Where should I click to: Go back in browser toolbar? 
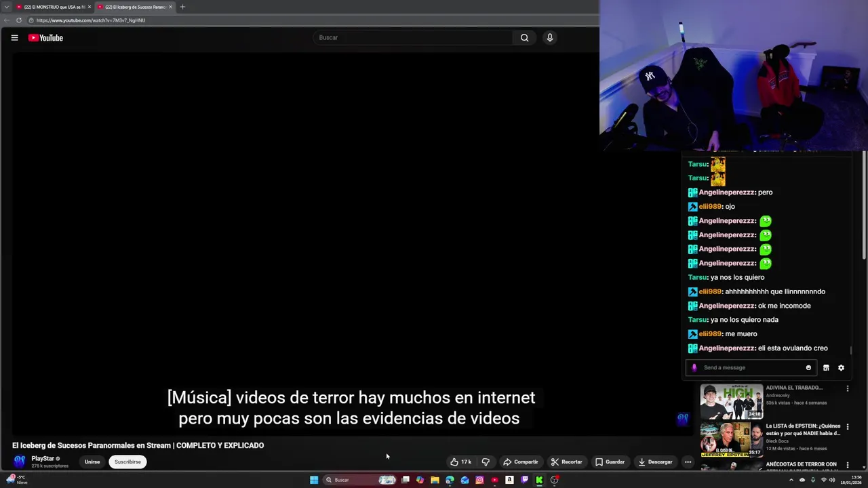click(7, 20)
